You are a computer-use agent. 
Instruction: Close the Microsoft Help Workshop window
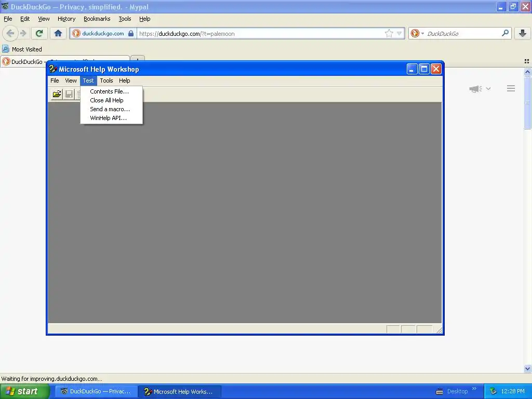(436, 69)
